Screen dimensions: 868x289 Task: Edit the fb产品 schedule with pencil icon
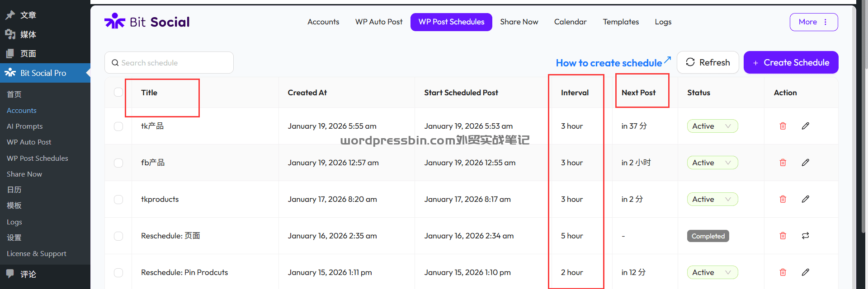point(806,163)
